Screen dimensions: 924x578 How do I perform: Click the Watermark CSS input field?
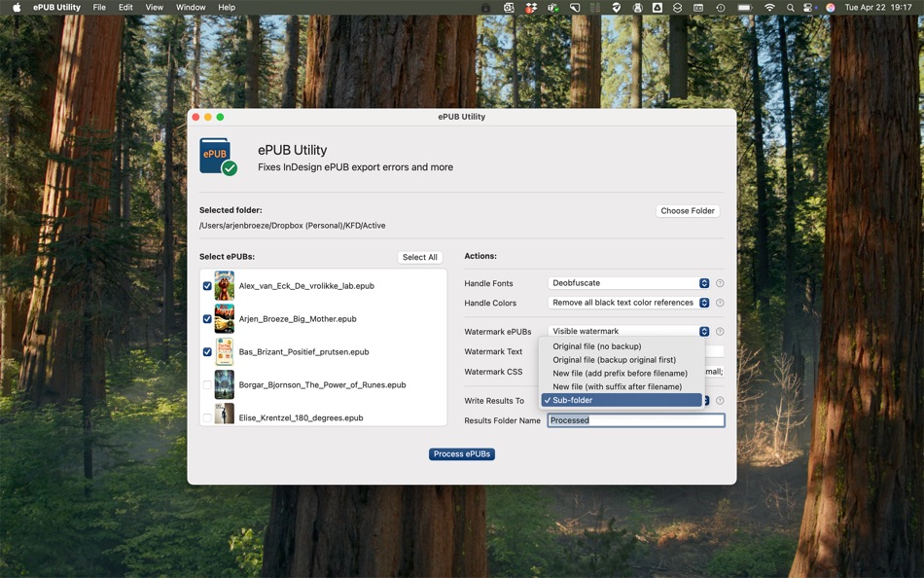714,372
